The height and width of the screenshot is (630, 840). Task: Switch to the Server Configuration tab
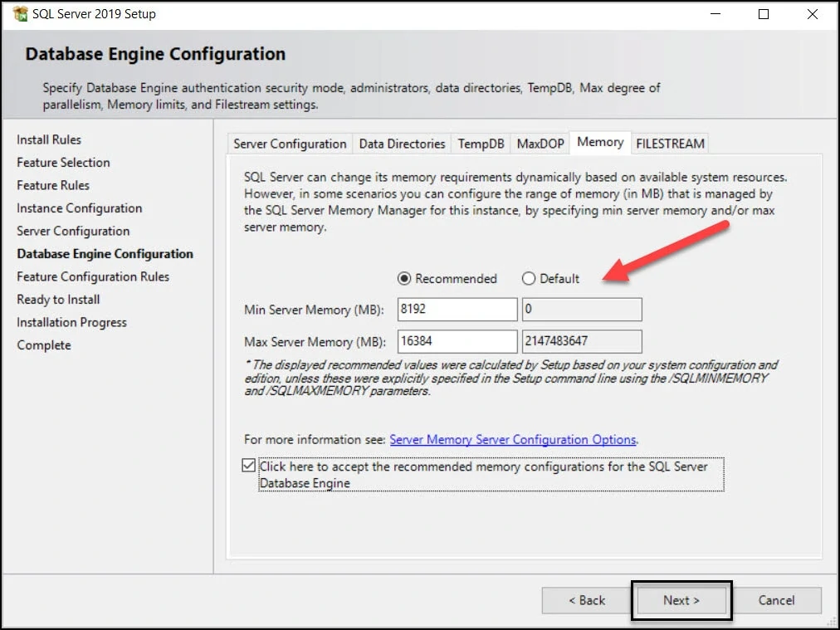tap(290, 144)
